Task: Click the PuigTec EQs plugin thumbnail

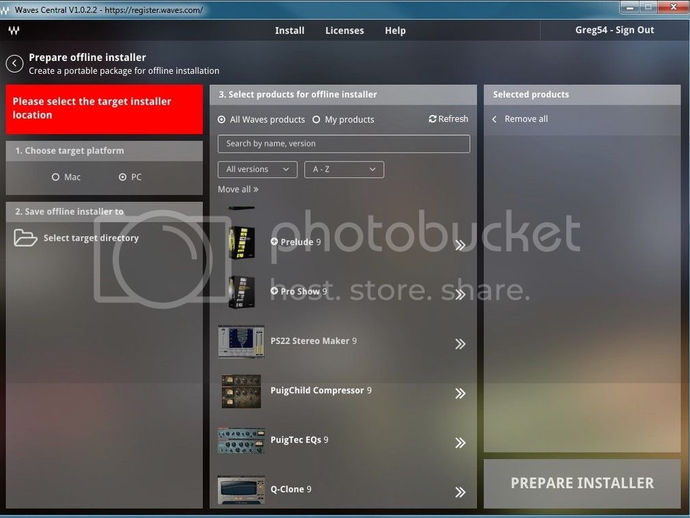Action: pyautogui.click(x=241, y=441)
